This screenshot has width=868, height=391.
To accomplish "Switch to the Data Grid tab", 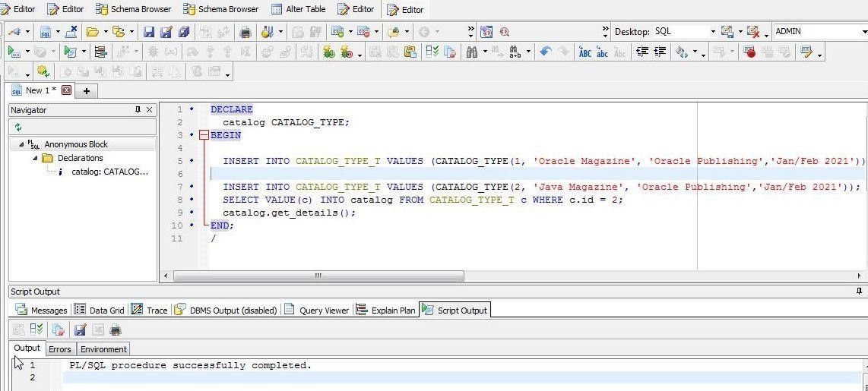I will pos(100,311).
